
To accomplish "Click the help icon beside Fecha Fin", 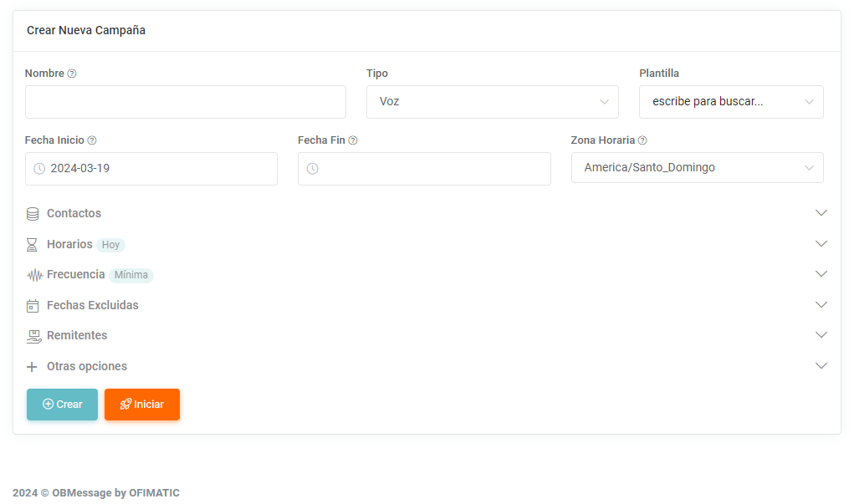I will [353, 140].
